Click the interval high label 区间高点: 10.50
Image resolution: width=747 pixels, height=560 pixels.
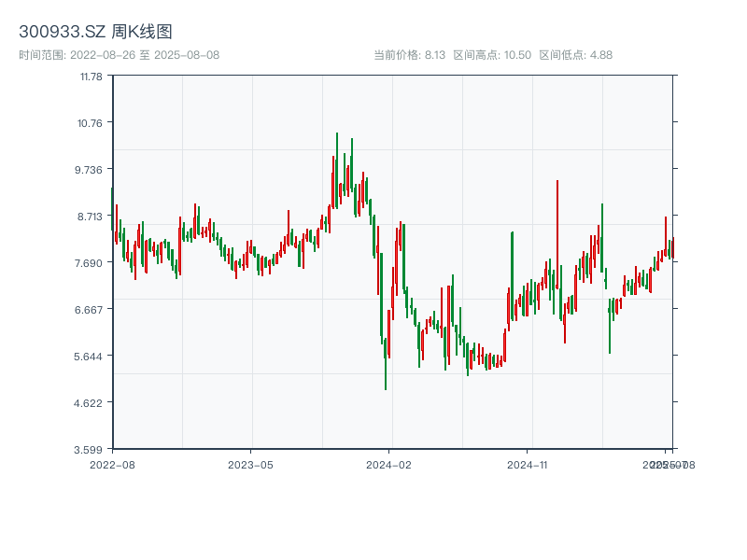click(x=492, y=55)
